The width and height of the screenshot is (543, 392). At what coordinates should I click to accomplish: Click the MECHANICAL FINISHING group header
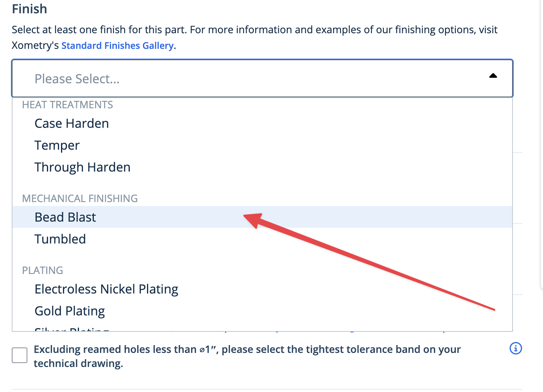click(x=80, y=199)
